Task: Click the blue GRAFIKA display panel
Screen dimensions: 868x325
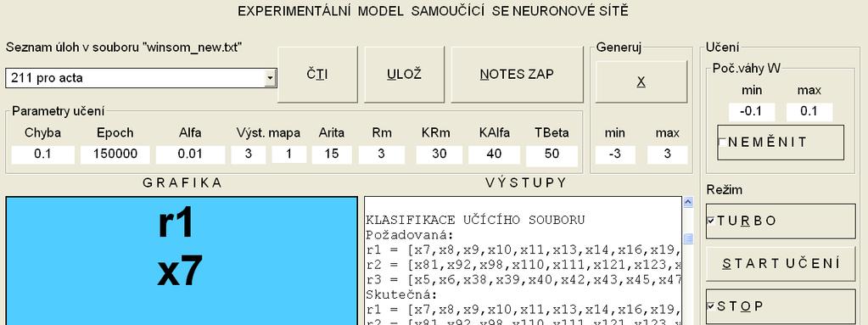Action: click(182, 261)
